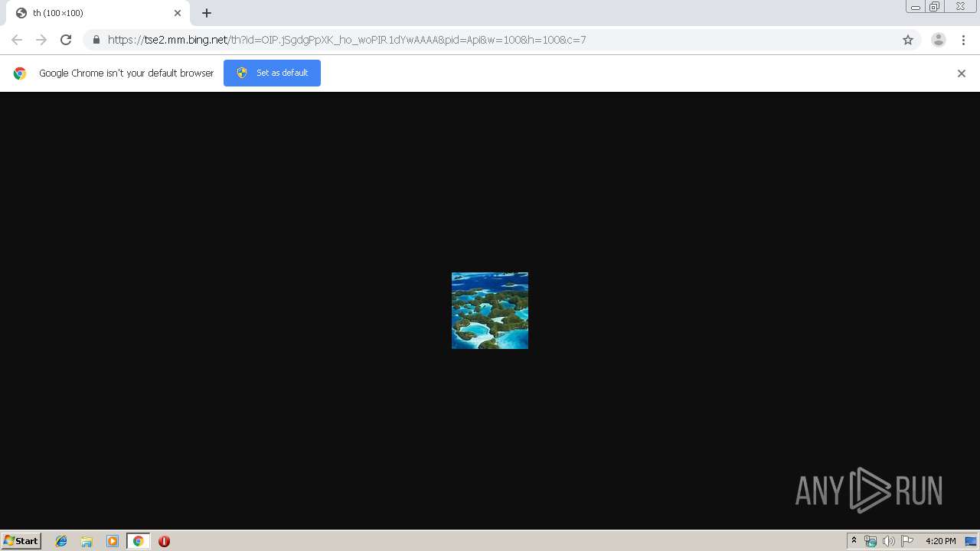Launch Internet Explorer from taskbar
980x551 pixels.
[61, 541]
